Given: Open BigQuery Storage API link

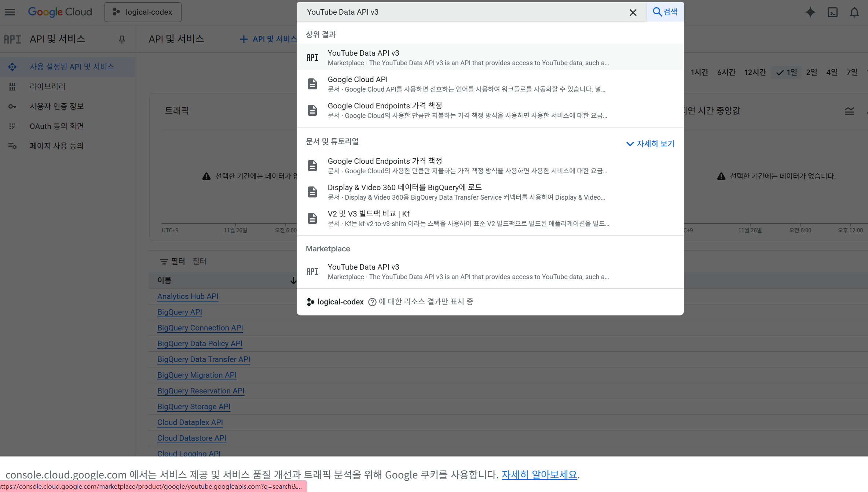Looking at the screenshot, I should [194, 407].
